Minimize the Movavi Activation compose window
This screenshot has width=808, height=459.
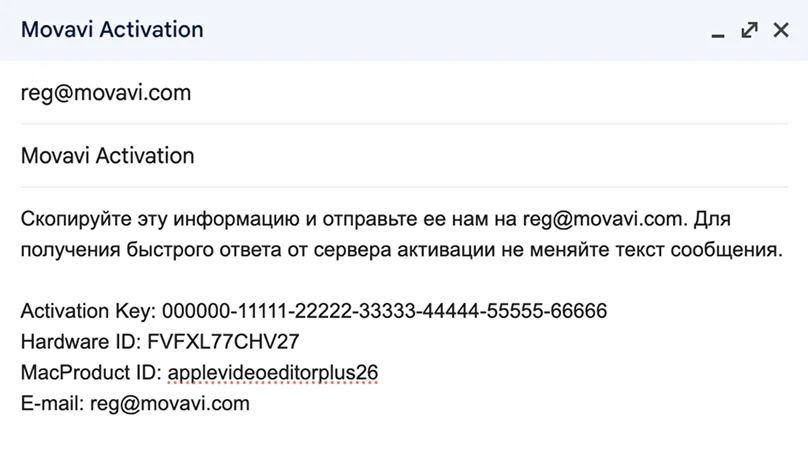(717, 31)
